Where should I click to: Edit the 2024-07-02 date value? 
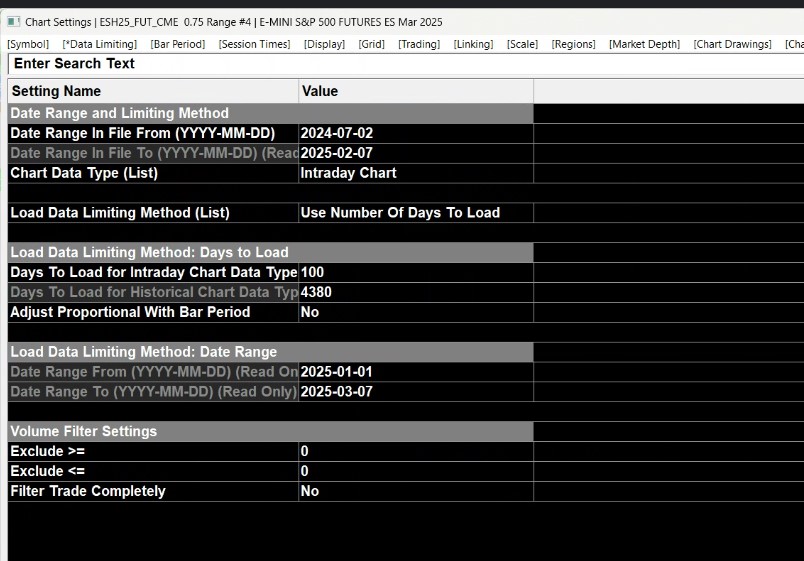(x=416, y=133)
